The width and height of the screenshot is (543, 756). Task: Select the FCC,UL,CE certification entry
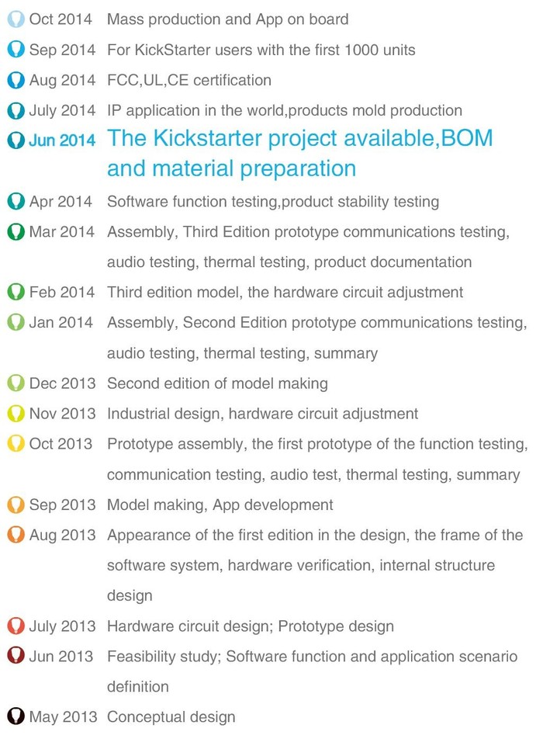tap(188, 80)
